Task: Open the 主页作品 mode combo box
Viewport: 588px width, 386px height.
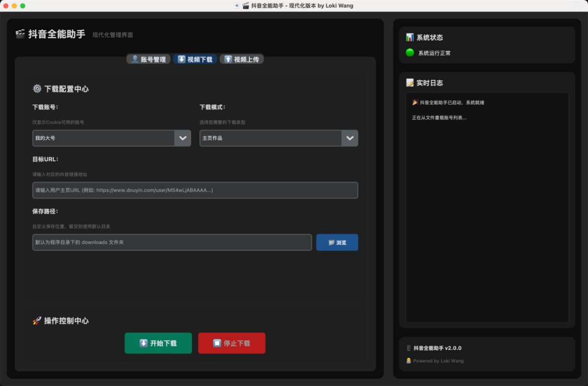Action: click(x=279, y=138)
